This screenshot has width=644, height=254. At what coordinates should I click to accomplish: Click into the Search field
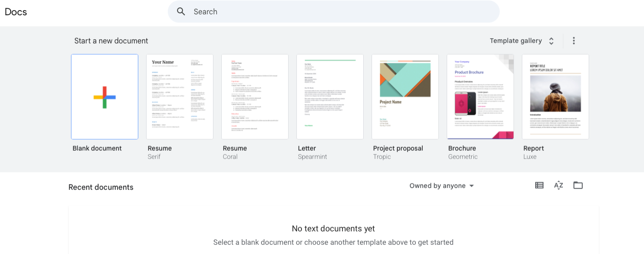(x=334, y=12)
